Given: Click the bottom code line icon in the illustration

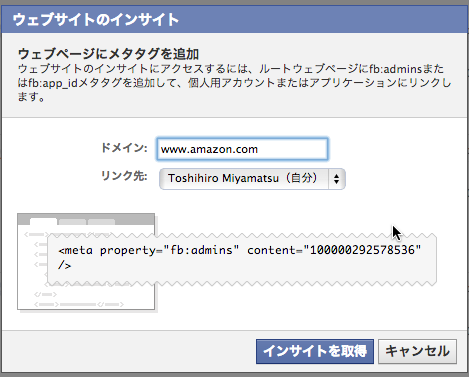Looking at the screenshot, I should click(79, 304).
